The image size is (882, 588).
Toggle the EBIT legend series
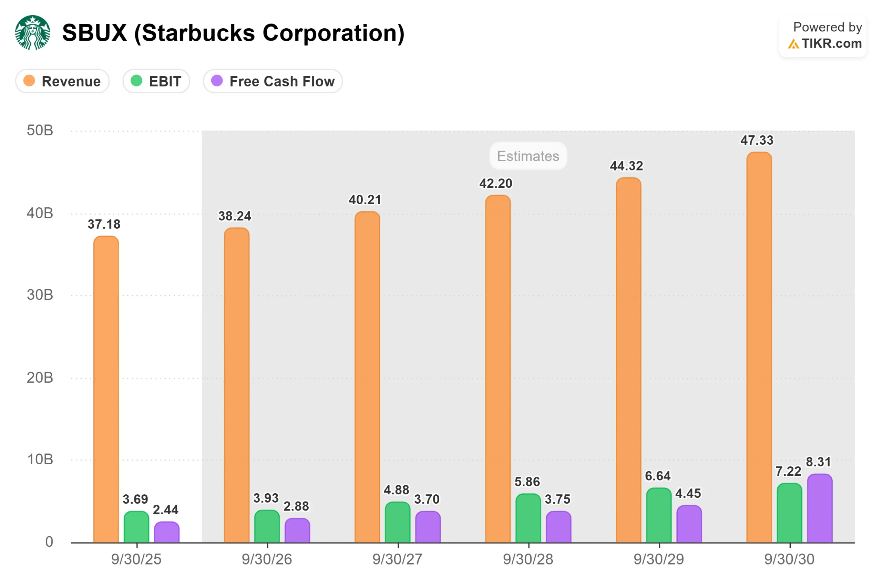coord(156,81)
